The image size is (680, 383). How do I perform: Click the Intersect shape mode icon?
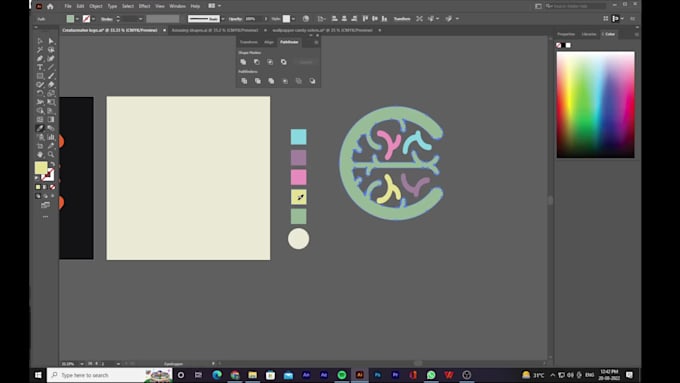click(x=270, y=62)
